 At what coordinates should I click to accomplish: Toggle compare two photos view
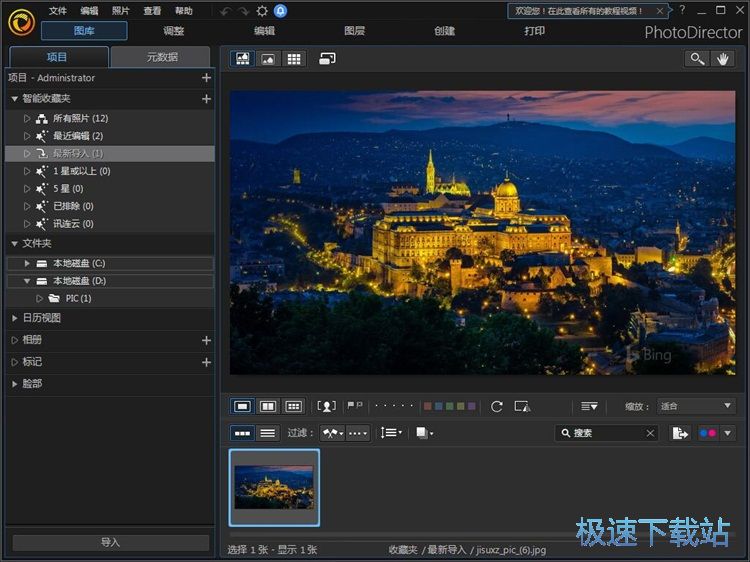click(268, 406)
